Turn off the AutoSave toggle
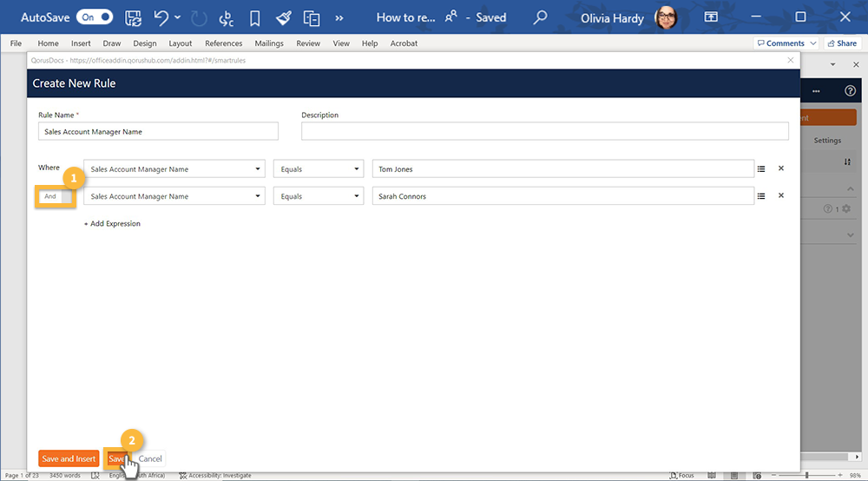The image size is (868, 481). click(x=94, y=17)
